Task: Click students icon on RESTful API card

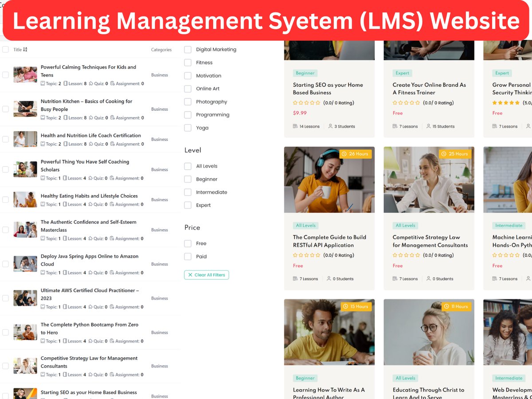Action: pos(329,279)
